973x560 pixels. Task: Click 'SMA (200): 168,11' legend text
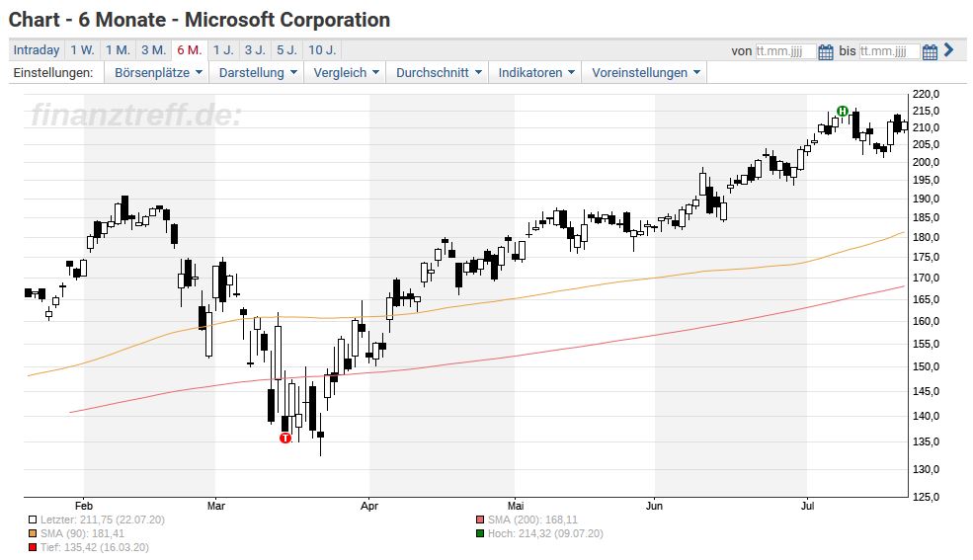coord(532,520)
